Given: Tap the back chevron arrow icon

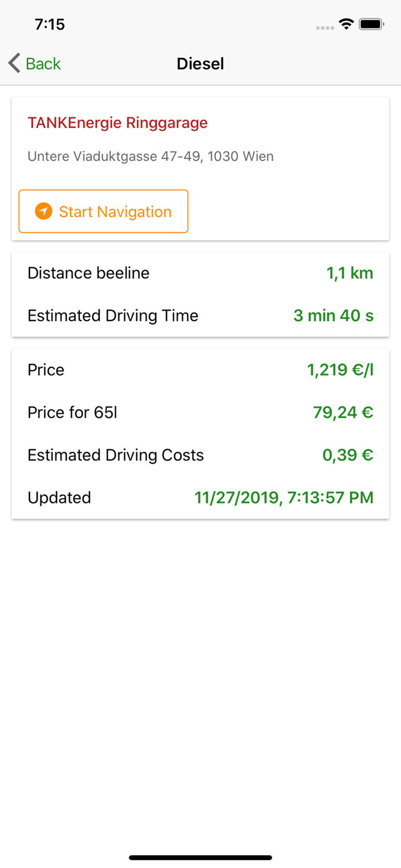Looking at the screenshot, I should 13,63.
